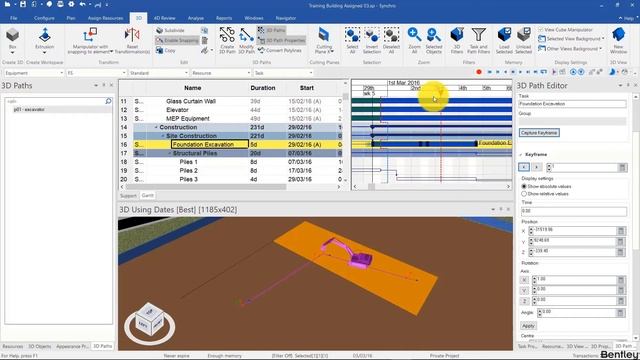Collapse the Construction task group
Viewport: 640px width, 360px height.
tap(156, 127)
